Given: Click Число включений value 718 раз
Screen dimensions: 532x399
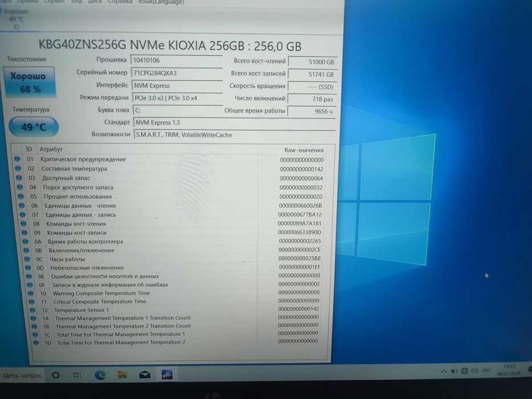Looking at the screenshot, I should point(312,99).
